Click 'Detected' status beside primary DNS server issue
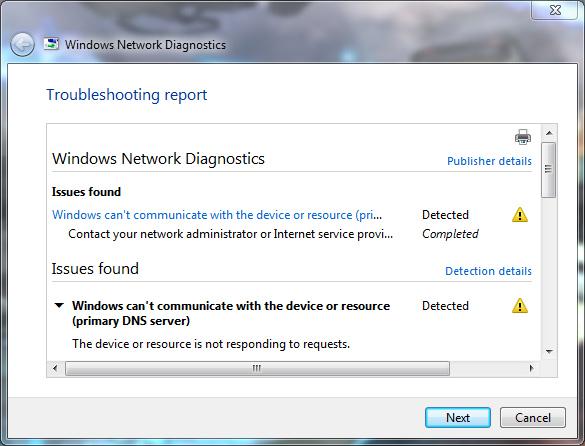This screenshot has height=446, width=585. click(x=445, y=306)
